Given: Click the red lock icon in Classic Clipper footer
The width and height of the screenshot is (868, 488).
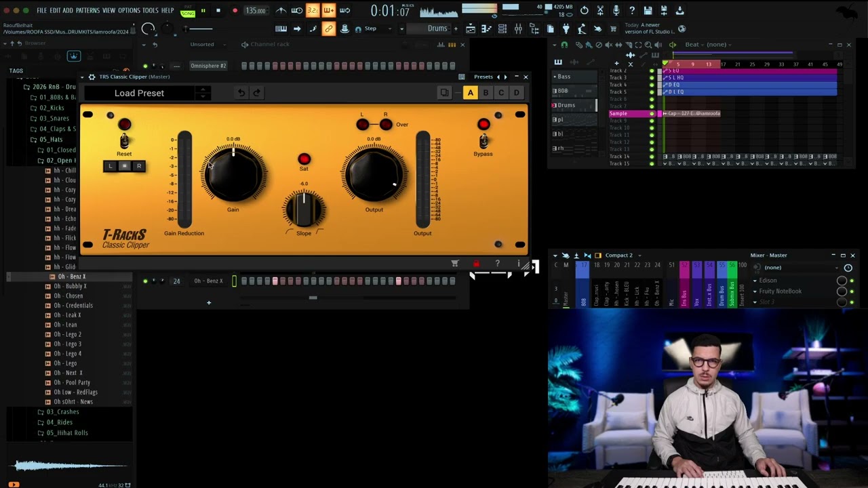Looking at the screenshot, I should pos(476,263).
